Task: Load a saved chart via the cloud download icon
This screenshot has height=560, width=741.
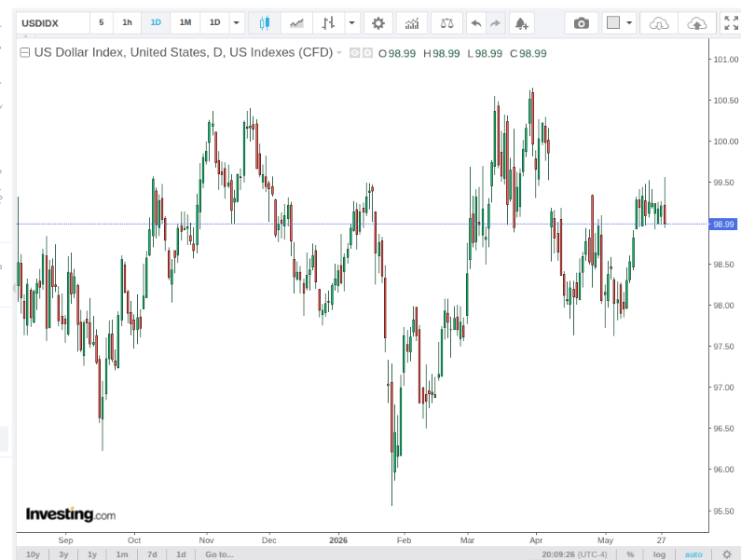Action: pyautogui.click(x=659, y=22)
